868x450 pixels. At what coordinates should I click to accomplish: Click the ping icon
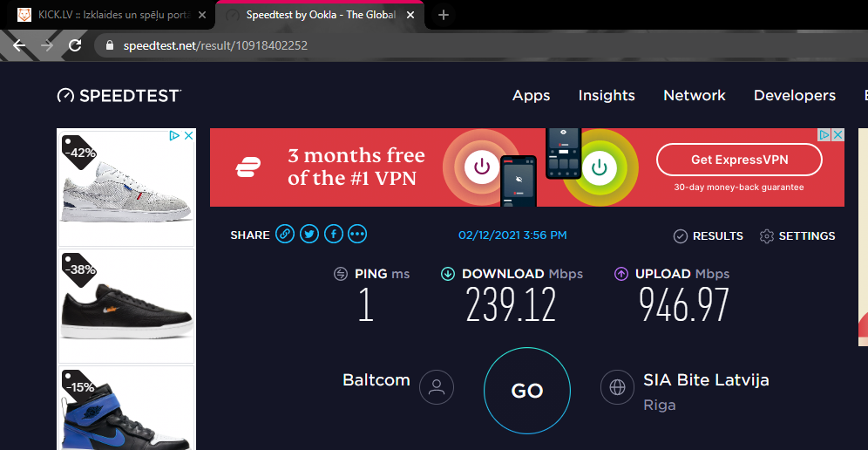(x=341, y=274)
